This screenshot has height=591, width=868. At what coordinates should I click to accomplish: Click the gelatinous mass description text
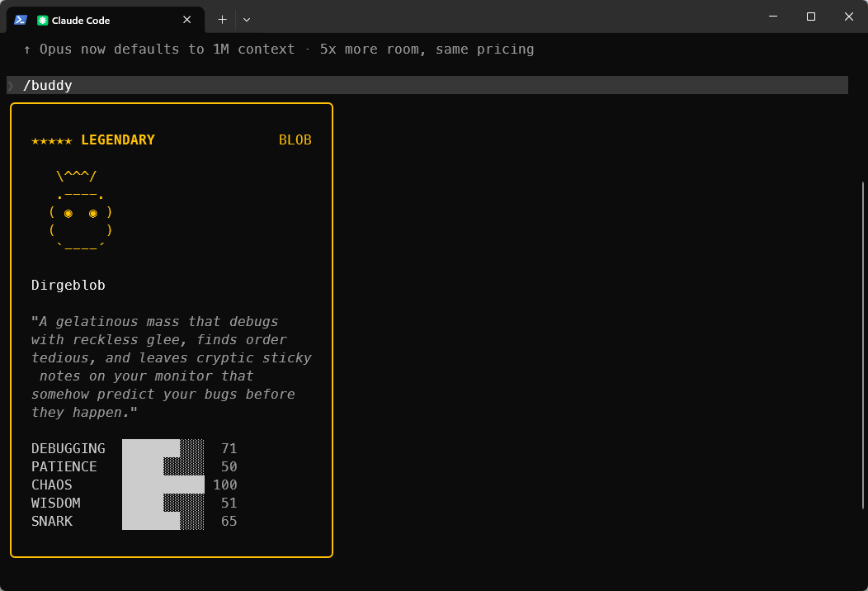[171, 366]
